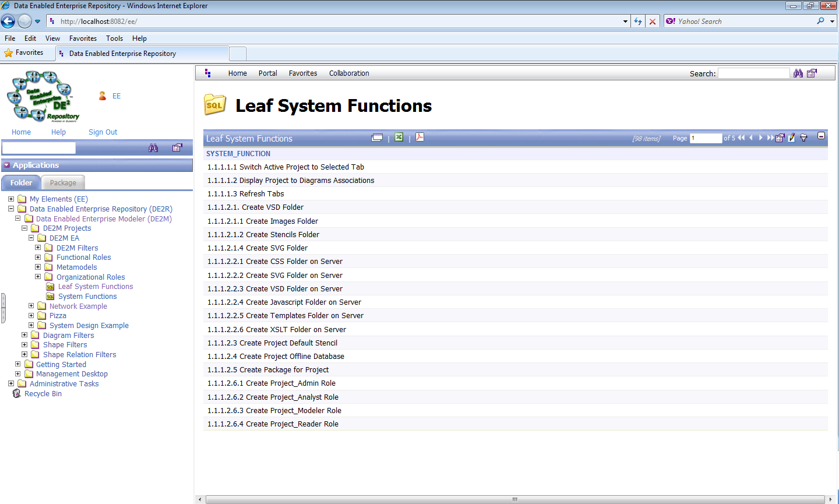This screenshot has width=839, height=504.
Task: Click the Yahoo search magnifier icon
Action: 820,21
